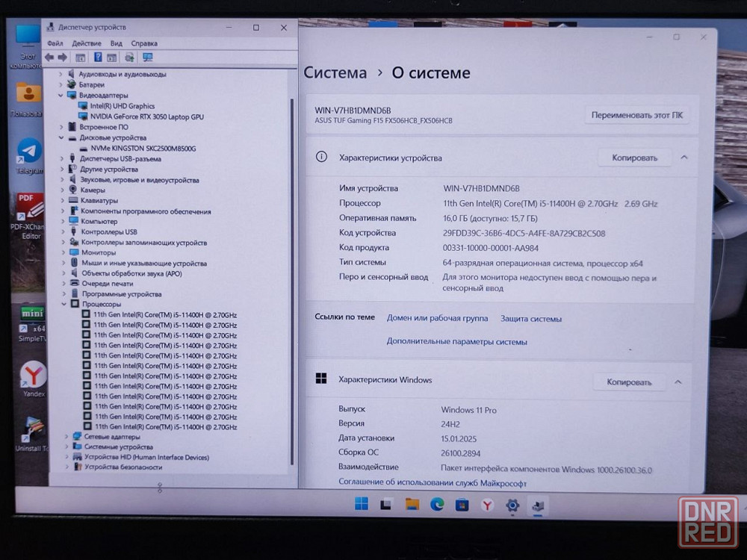The width and height of the screenshot is (747, 560).
Task: Click 'Переименовать этот ПК' button
Action: pos(636,115)
